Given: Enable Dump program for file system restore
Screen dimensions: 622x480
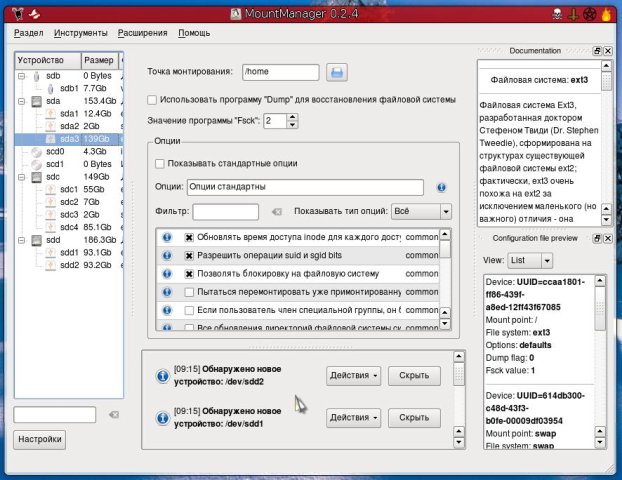Looking at the screenshot, I should (152, 100).
